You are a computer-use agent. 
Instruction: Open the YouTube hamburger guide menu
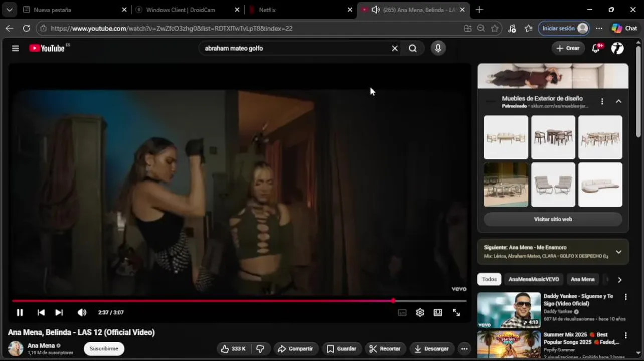(x=15, y=48)
